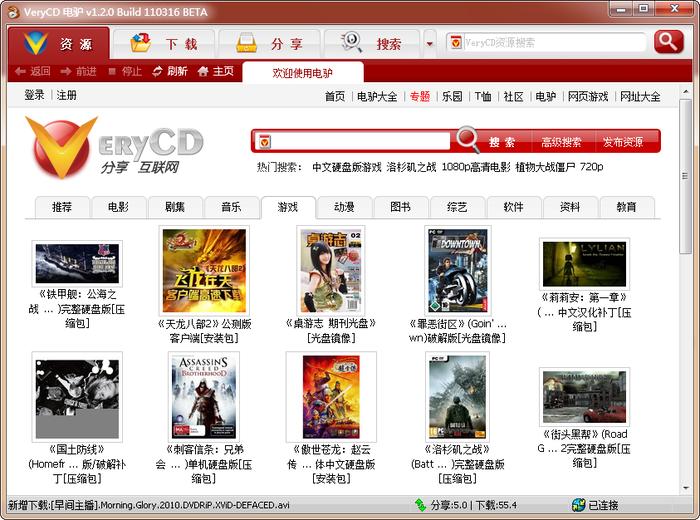
Task: Open 乐园 navigation link
Action: click(x=452, y=96)
